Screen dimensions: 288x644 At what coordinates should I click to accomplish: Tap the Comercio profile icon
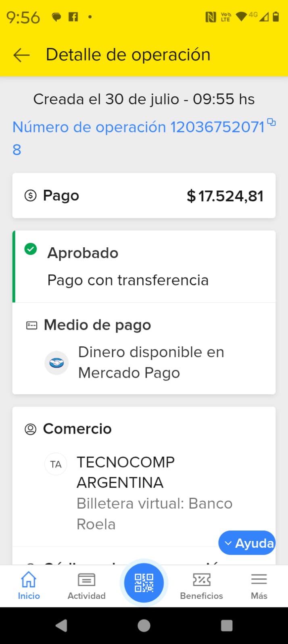click(x=31, y=429)
